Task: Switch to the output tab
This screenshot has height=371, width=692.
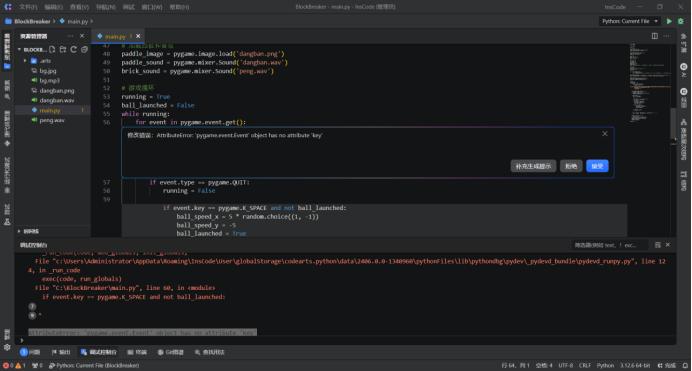Action: tap(61, 352)
